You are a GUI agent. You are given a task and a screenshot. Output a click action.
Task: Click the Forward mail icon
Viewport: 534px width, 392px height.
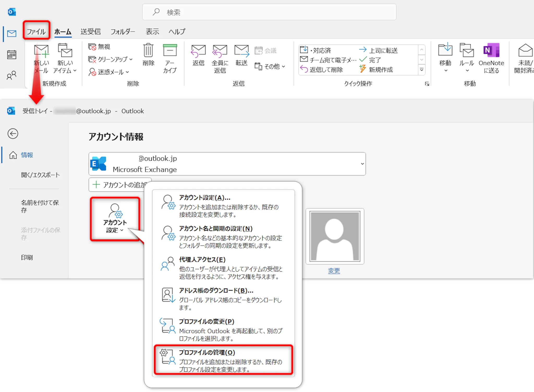[x=241, y=51]
